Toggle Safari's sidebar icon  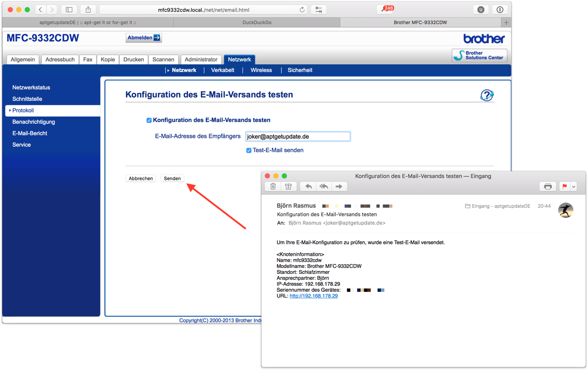pos(69,9)
